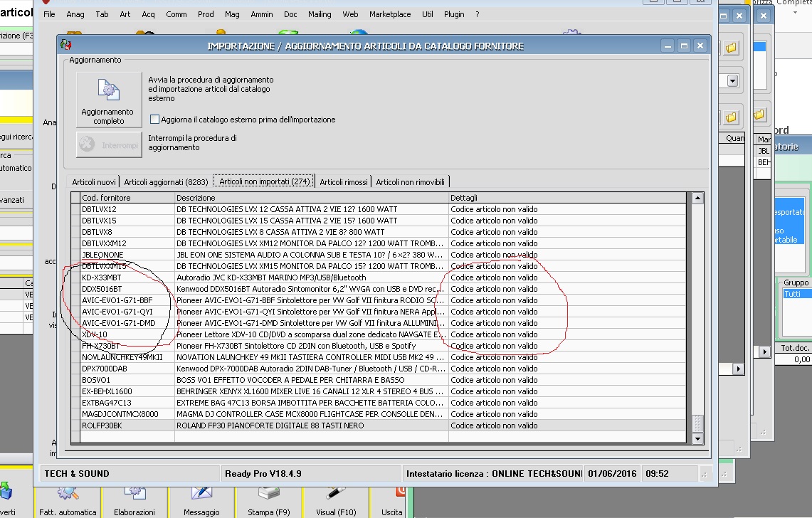Sort by Dettagli column header
Image resolution: width=812 pixels, height=518 pixels.
point(568,197)
